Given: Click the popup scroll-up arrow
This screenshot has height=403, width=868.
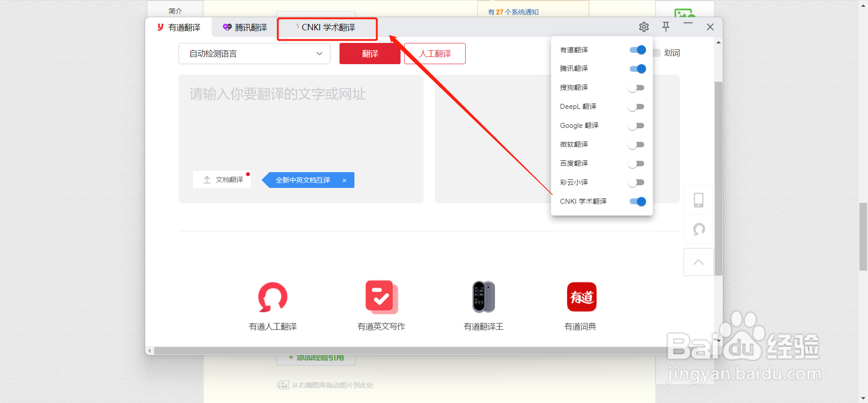Looking at the screenshot, I should point(718,42).
